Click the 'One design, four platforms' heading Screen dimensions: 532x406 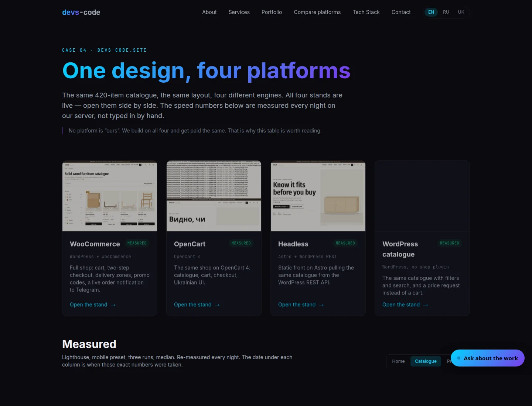[206, 70]
